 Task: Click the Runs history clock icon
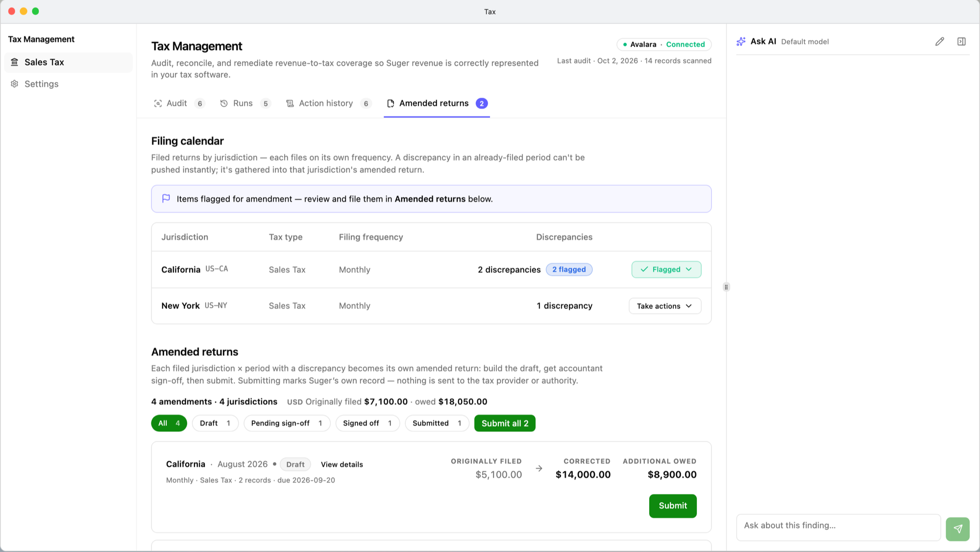[224, 103]
